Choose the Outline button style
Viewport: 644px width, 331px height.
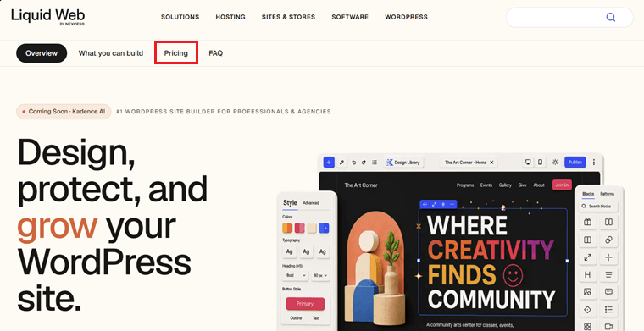tap(296, 318)
